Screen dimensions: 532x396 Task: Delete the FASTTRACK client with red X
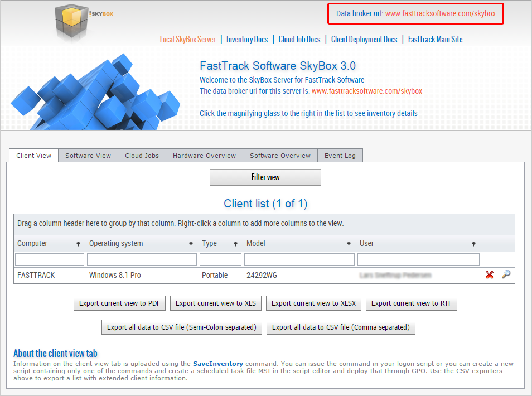[490, 274]
